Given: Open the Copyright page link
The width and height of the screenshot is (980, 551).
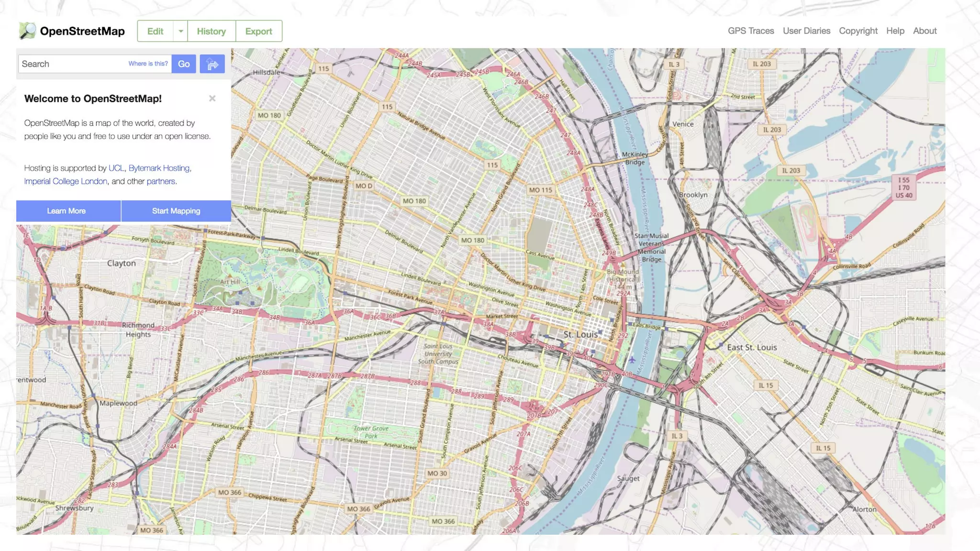Looking at the screenshot, I should pos(858,31).
